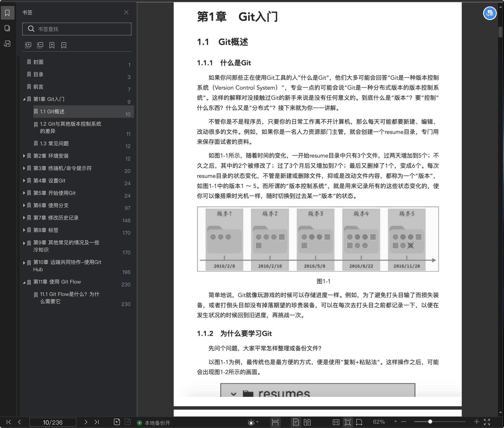Screen dimensions: 504x428
Task: Expand 第3章 终端机/命令提示符 bookmark
Action: (24, 168)
